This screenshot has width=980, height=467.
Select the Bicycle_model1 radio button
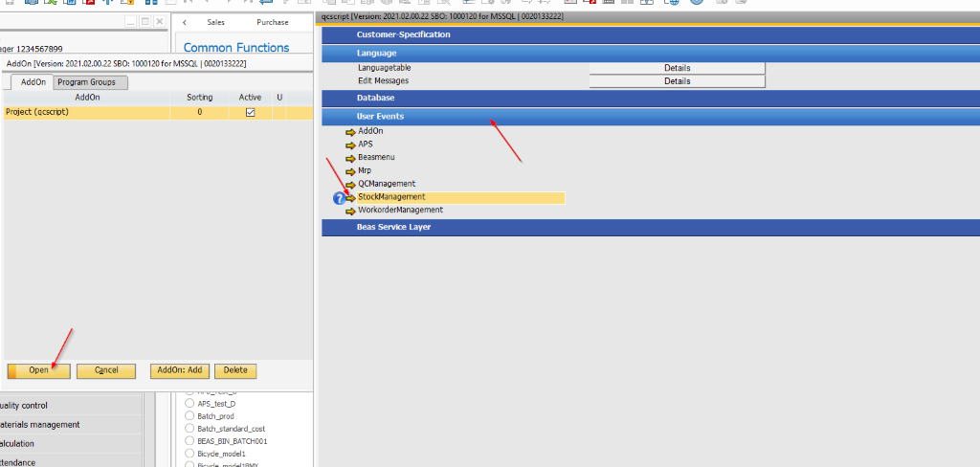click(x=190, y=453)
